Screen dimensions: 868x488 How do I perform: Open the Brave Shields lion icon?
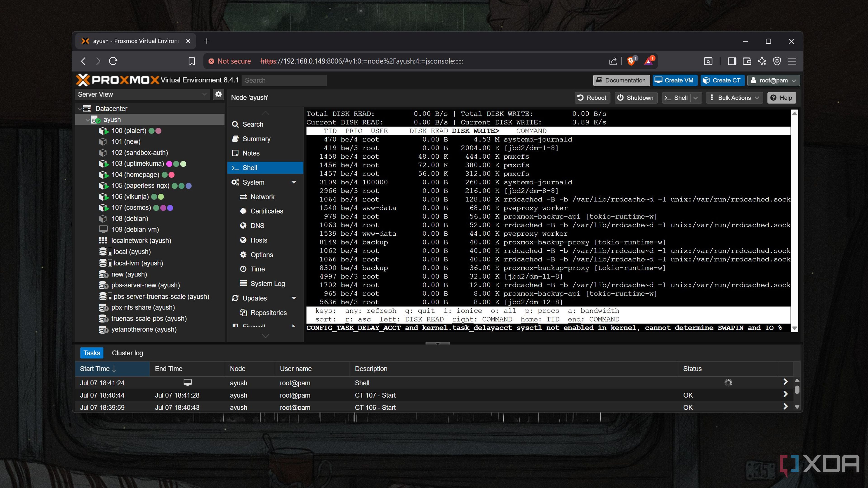pyautogui.click(x=631, y=61)
